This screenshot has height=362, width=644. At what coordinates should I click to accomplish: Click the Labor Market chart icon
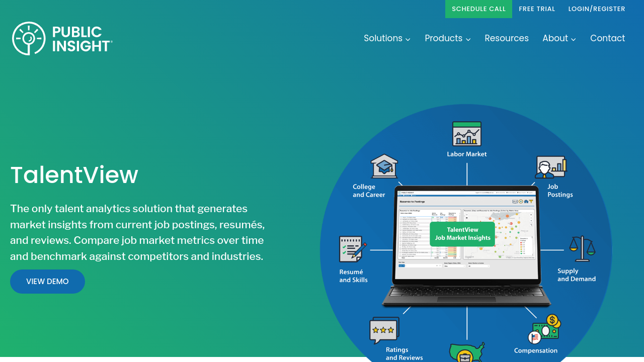[x=467, y=134]
